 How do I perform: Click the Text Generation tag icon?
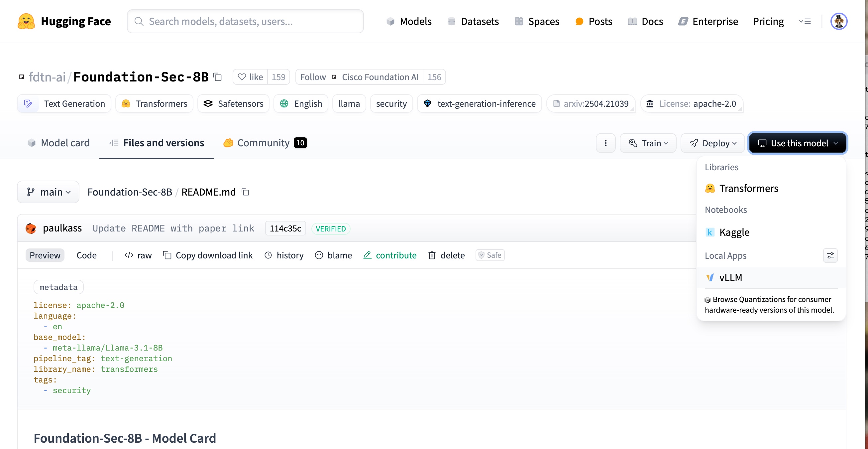pos(28,103)
